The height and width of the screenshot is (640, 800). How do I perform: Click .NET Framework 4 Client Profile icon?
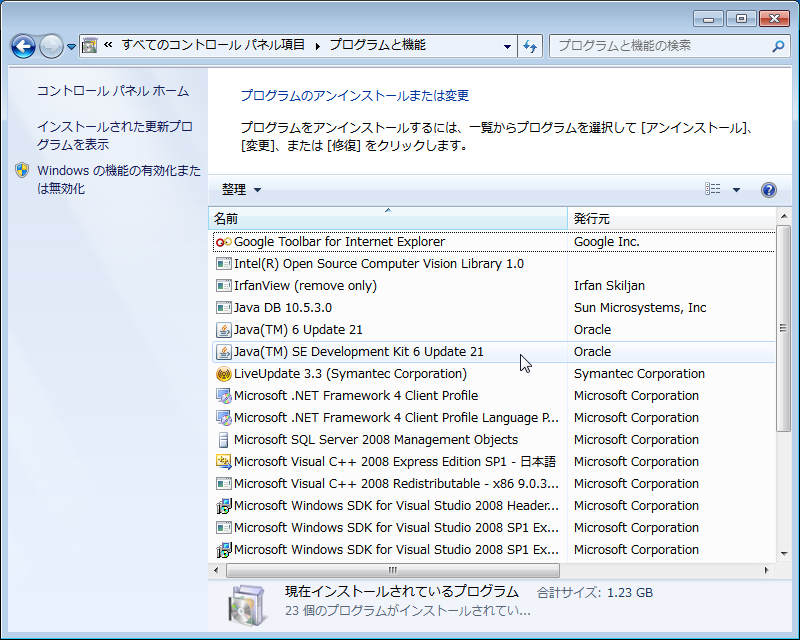(x=223, y=396)
